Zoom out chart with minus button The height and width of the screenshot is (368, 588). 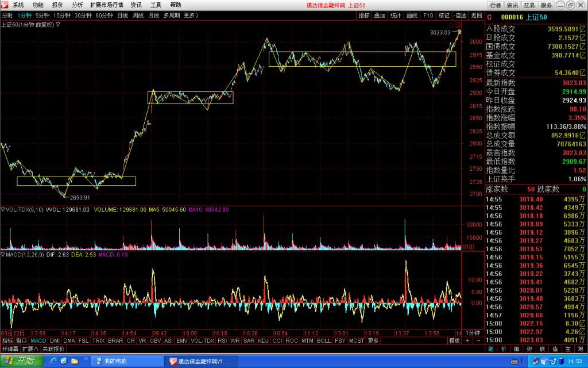coord(478,340)
